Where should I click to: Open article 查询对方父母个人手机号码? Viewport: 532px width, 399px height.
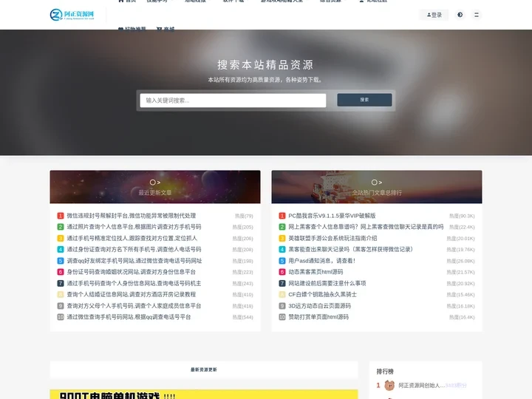(x=134, y=306)
